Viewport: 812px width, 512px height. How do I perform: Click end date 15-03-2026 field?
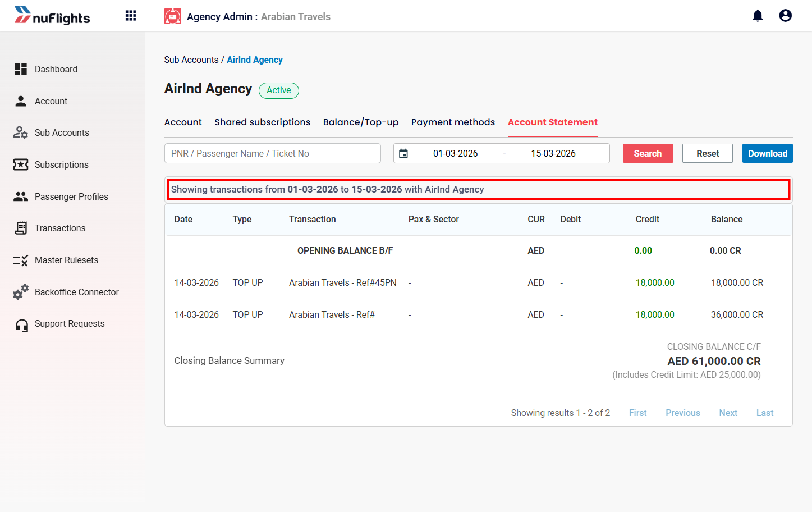[553, 153]
